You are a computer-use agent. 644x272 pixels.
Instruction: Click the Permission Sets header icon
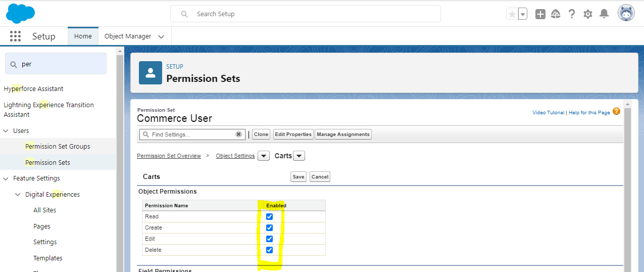pos(151,73)
